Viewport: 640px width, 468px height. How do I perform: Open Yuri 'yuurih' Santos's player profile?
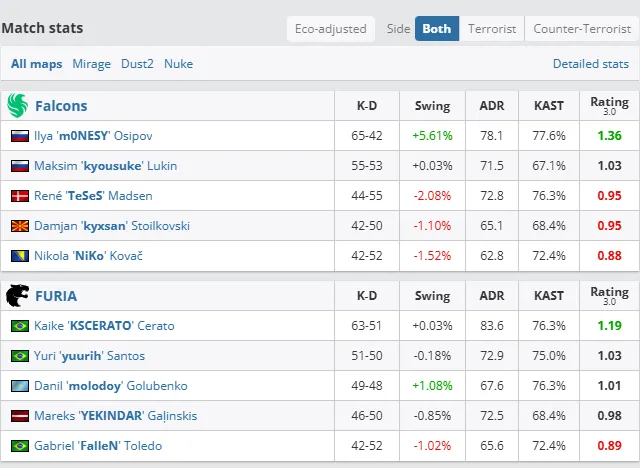[89, 356]
